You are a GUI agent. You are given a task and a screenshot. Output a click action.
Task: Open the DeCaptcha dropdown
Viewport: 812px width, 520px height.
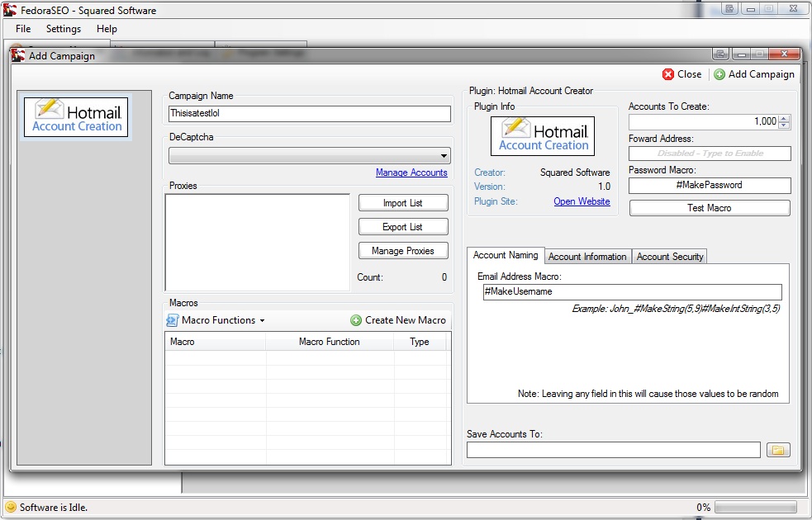point(309,155)
